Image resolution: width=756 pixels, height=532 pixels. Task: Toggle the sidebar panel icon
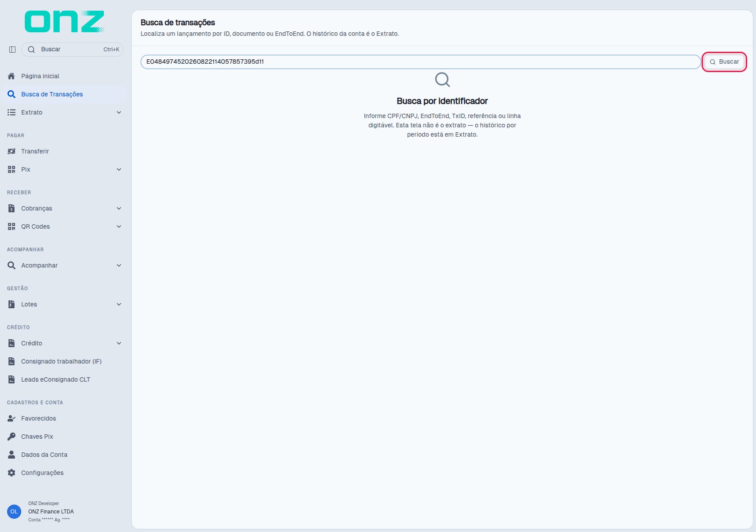12,50
